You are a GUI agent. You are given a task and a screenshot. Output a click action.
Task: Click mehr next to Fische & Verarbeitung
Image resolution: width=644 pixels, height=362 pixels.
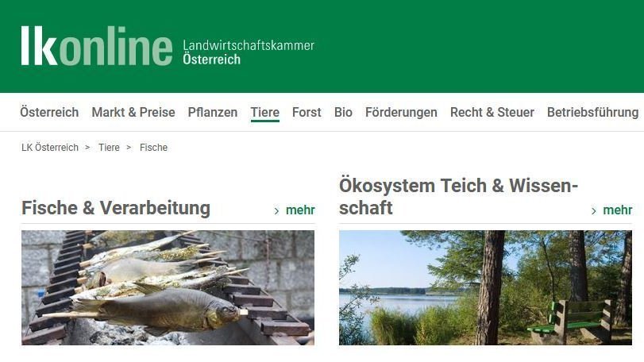click(300, 210)
